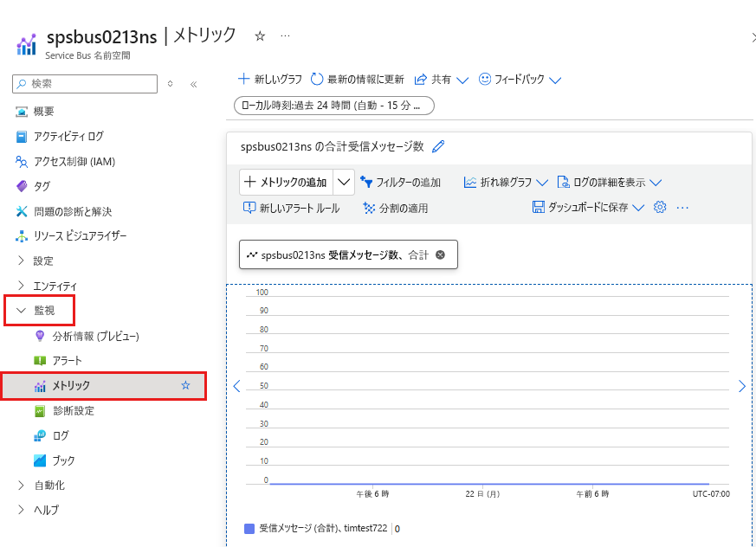The image size is (756, 547).
Task: Click the blue legend swatch for 受信メッセージ
Action: coord(249,529)
